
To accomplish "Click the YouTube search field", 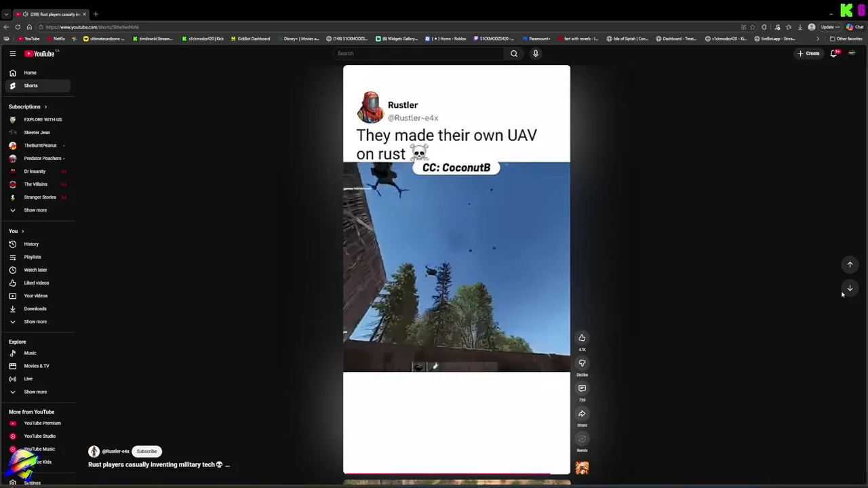I will tap(418, 54).
